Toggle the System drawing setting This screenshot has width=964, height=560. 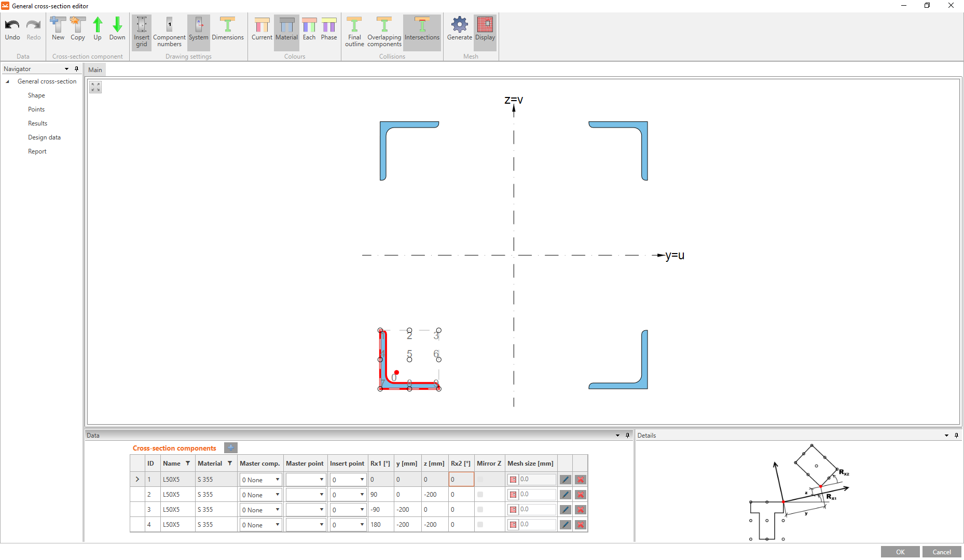[199, 32]
